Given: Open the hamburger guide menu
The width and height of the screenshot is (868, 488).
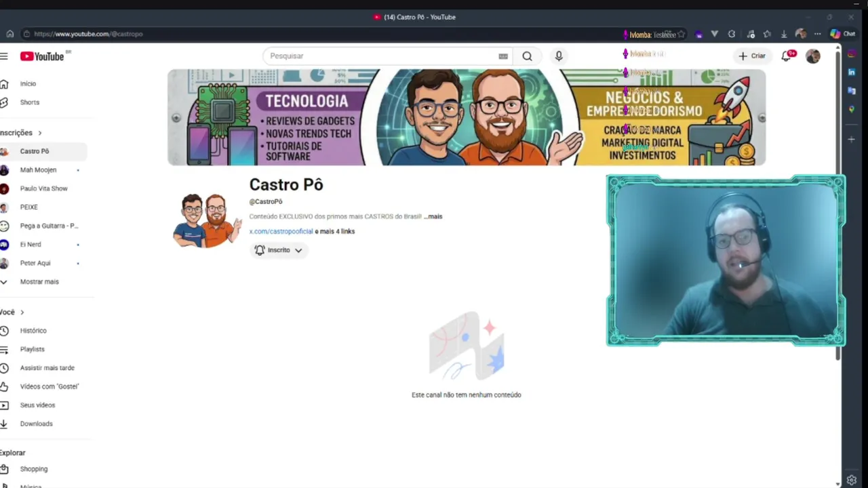Looking at the screenshot, I should 4,56.
